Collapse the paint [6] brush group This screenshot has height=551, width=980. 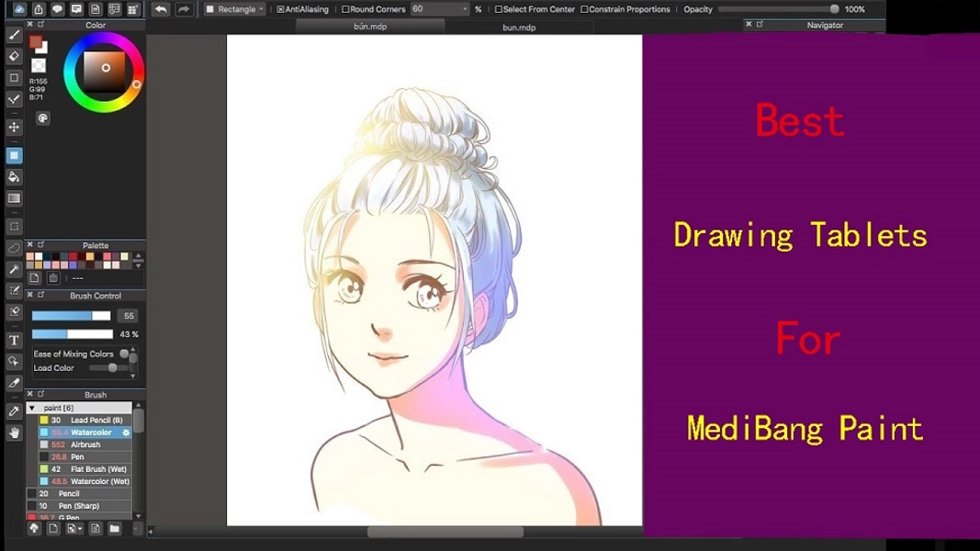[31, 407]
